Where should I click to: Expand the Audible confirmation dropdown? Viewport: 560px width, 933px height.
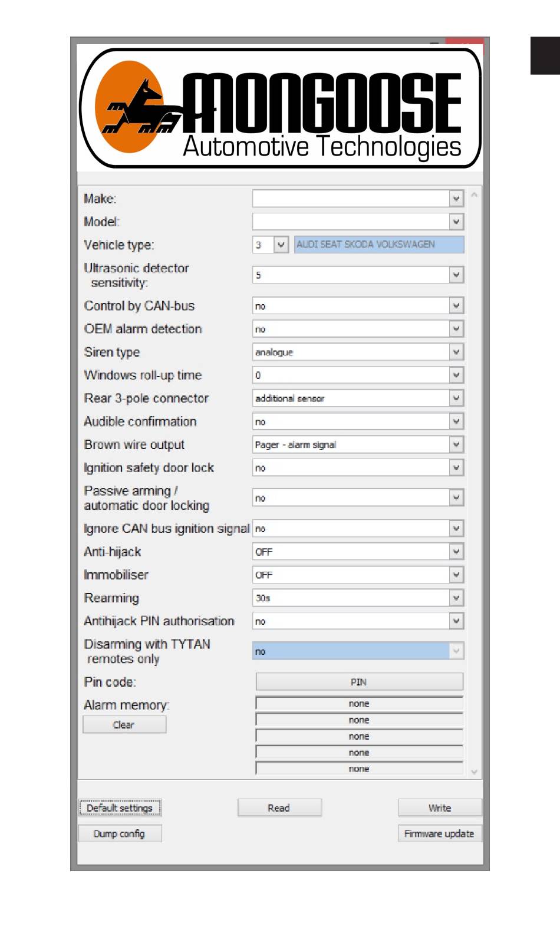(358, 421)
